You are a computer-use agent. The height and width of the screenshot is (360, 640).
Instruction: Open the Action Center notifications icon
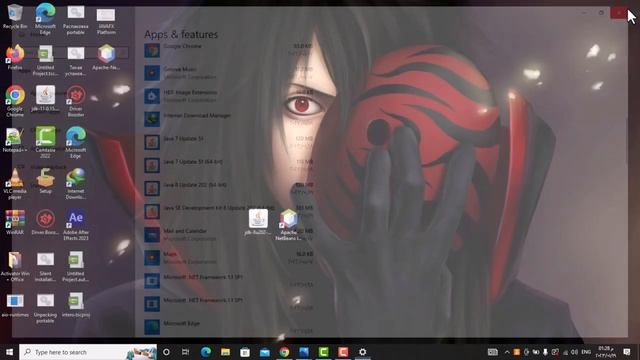[627, 352]
